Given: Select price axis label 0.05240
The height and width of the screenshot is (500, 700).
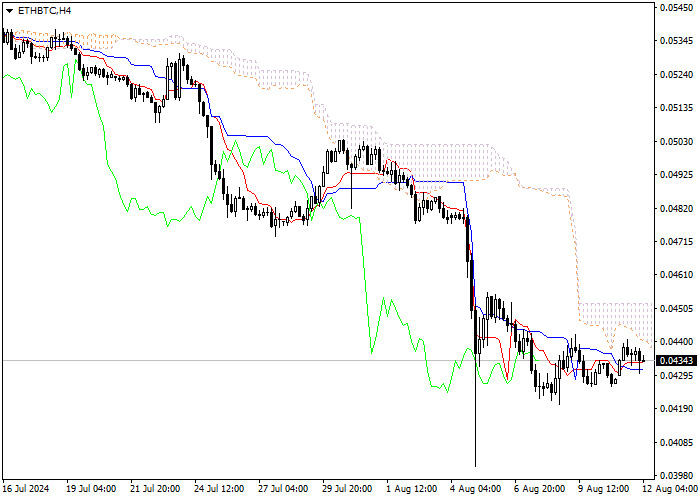Looking at the screenshot, I should (x=676, y=75).
